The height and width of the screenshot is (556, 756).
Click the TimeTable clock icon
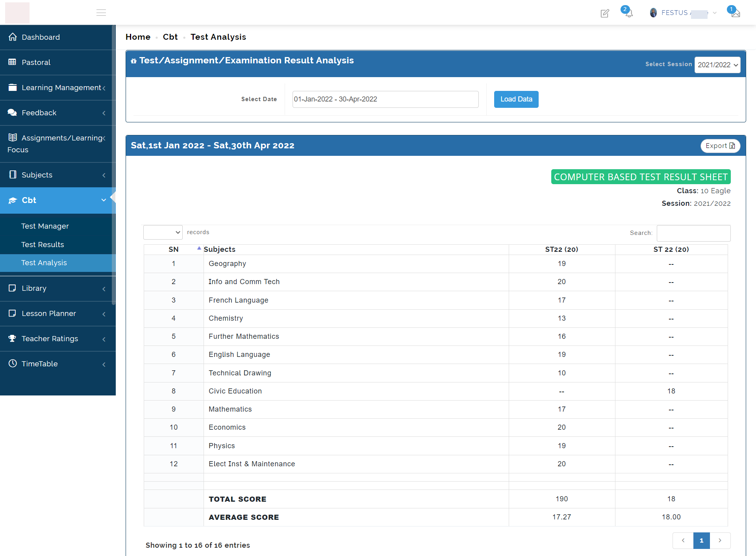coord(13,364)
